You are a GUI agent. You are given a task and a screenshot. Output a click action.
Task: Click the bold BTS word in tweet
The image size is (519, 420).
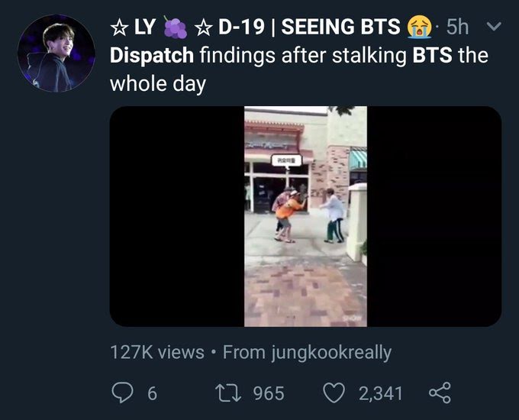(x=432, y=56)
